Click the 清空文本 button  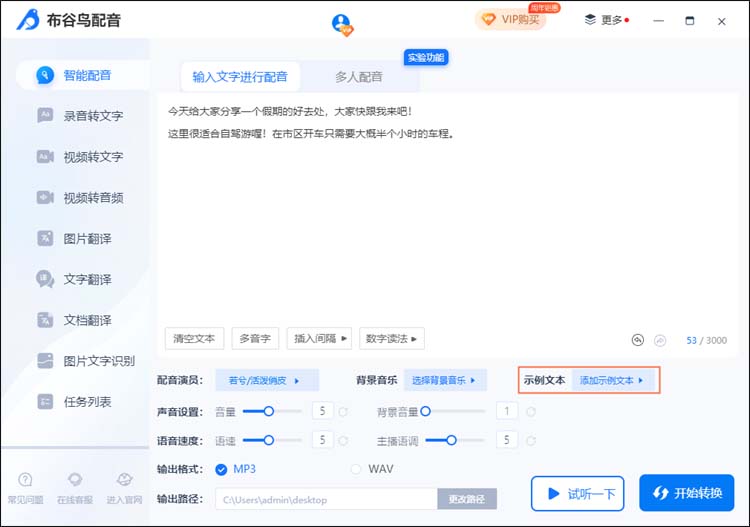point(194,339)
